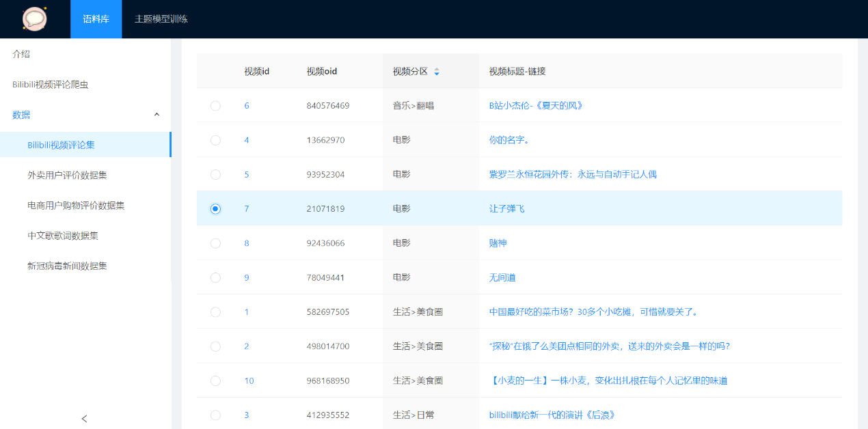868x429 pixels.
Task: Click video id 8 link
Action: click(247, 243)
